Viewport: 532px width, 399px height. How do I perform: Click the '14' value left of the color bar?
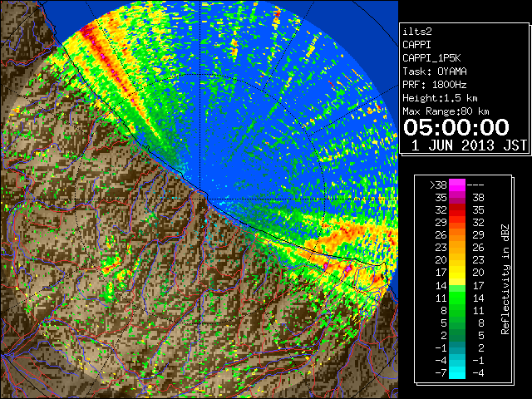(x=441, y=285)
